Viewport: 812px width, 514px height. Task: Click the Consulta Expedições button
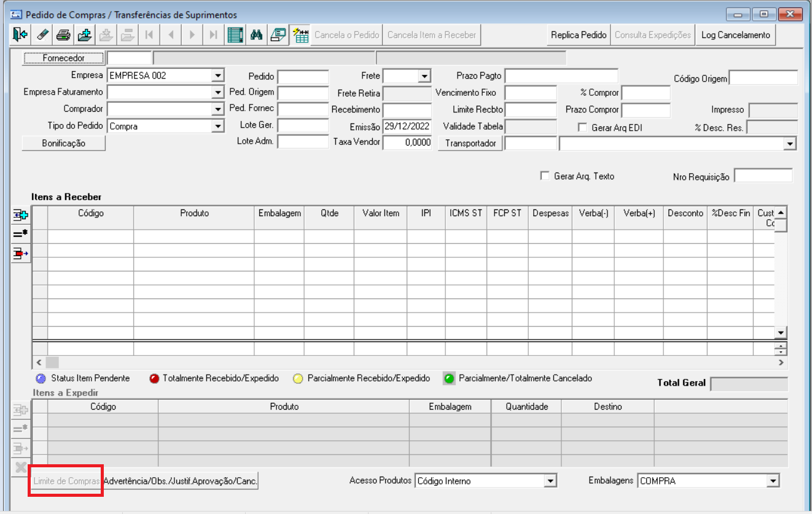click(653, 35)
